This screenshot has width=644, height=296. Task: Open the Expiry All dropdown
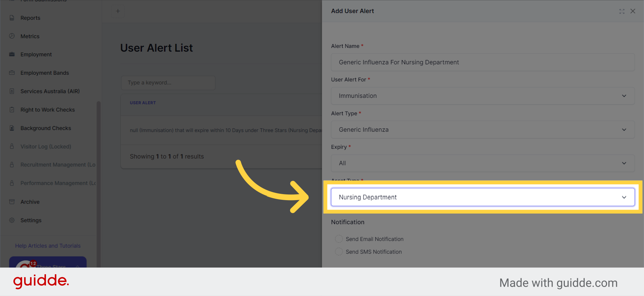(x=483, y=163)
